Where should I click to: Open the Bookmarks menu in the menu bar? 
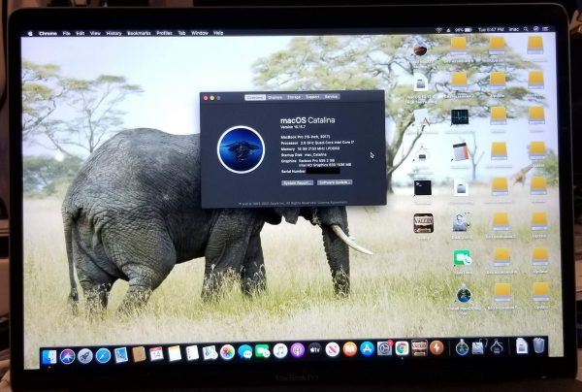pos(139,32)
